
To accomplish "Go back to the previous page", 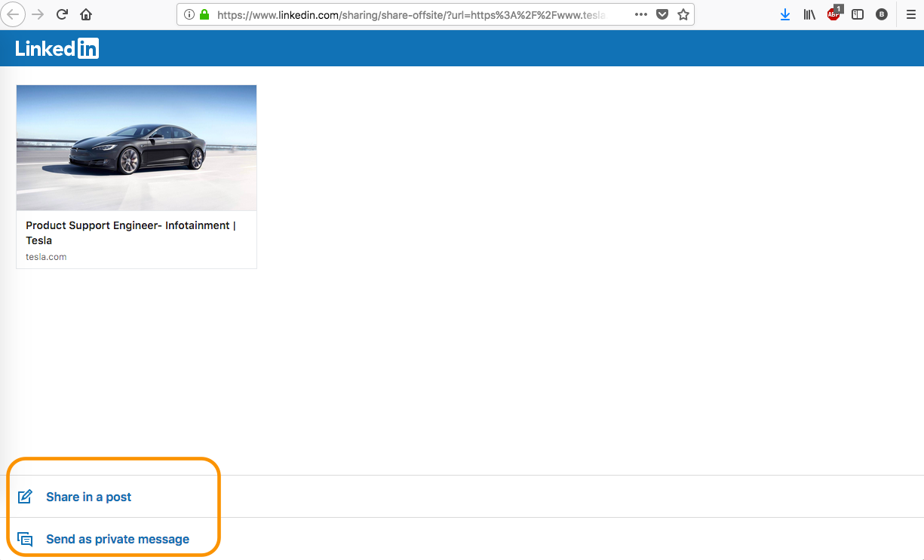I will (14, 14).
